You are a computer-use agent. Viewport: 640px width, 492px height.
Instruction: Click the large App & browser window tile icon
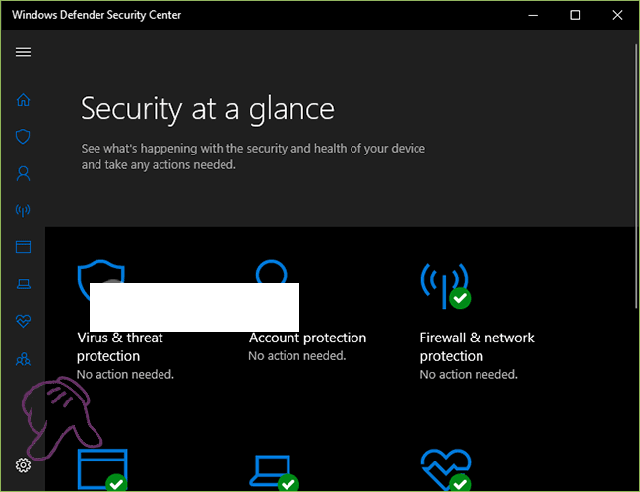(x=102, y=470)
